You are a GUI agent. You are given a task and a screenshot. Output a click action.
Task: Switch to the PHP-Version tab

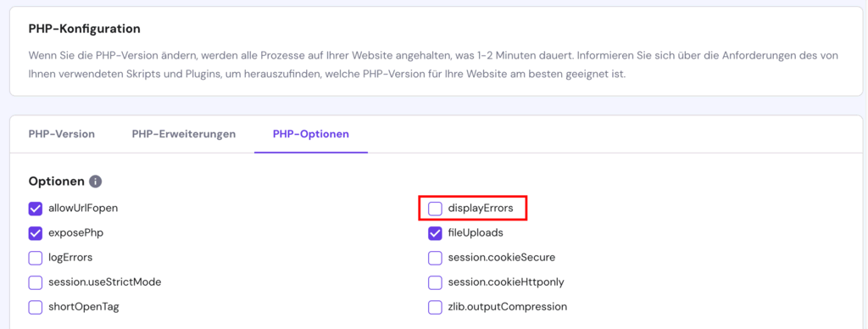61,134
